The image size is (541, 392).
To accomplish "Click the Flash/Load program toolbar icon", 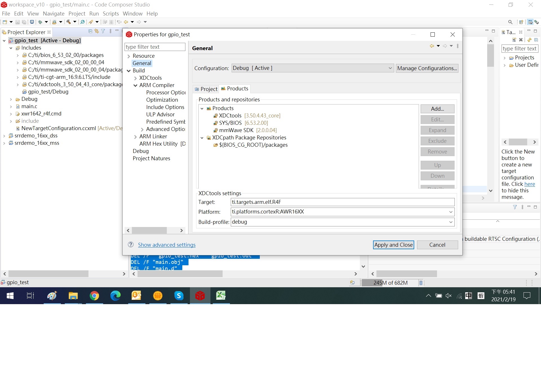I will tap(54, 22).
